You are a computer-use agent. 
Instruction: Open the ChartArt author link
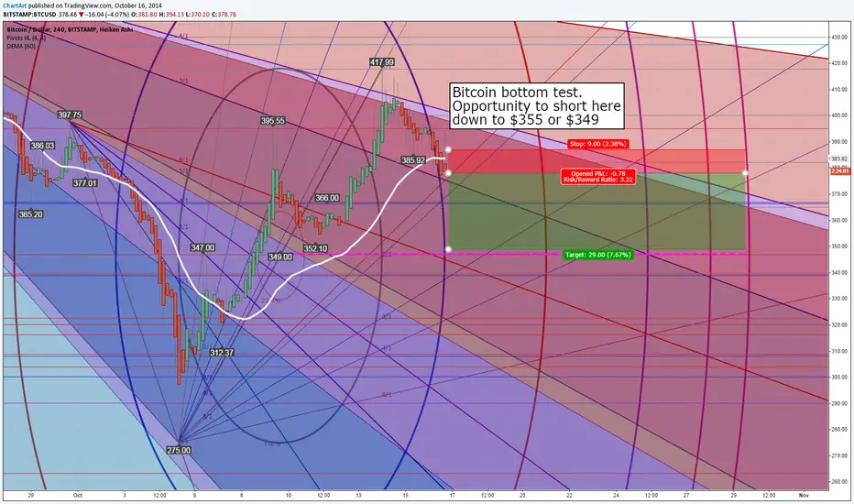[x=13, y=6]
